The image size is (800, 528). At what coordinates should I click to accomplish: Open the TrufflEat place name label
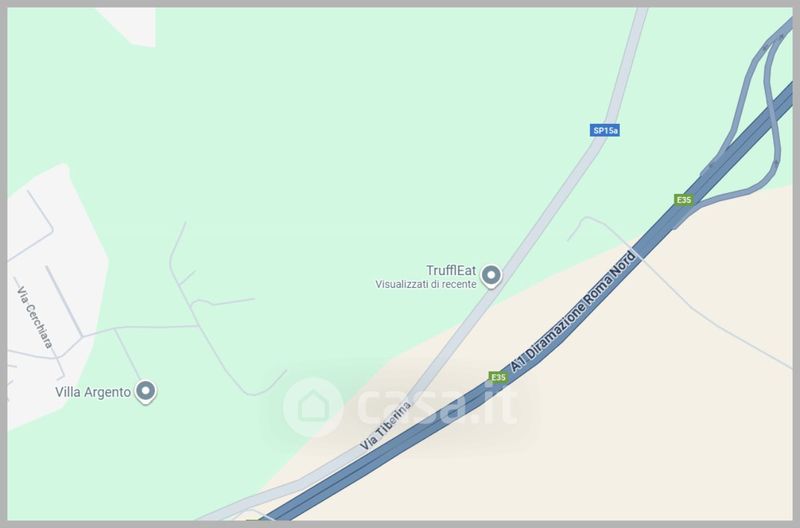[x=451, y=270]
